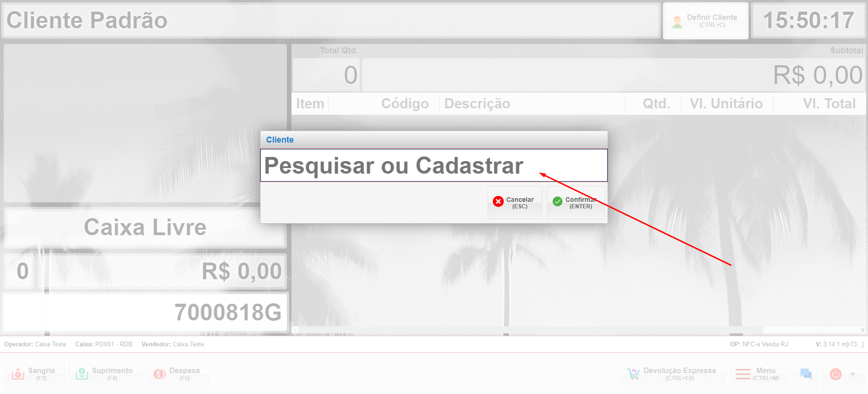Click the hamburger Menu lines icon
The image size is (868, 394).
pyautogui.click(x=743, y=374)
